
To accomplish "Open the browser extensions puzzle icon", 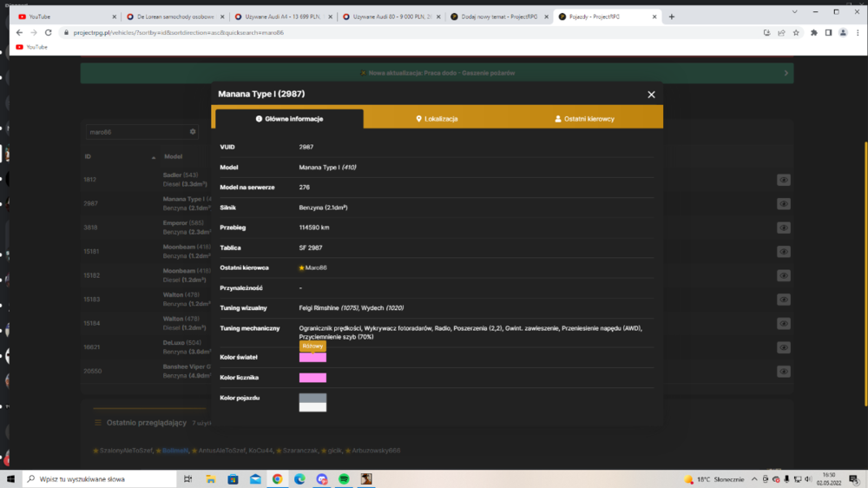I will (814, 33).
